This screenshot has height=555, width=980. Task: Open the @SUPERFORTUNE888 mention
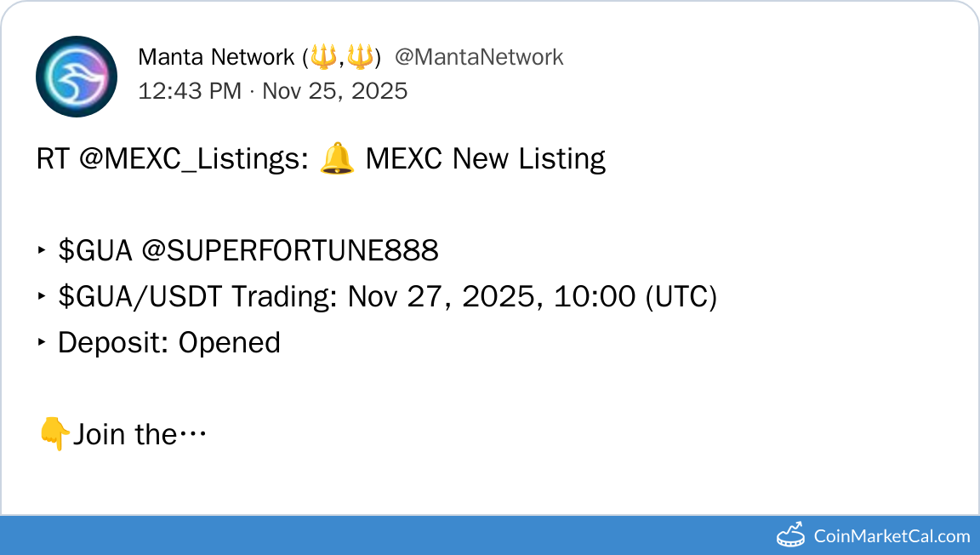pos(290,251)
